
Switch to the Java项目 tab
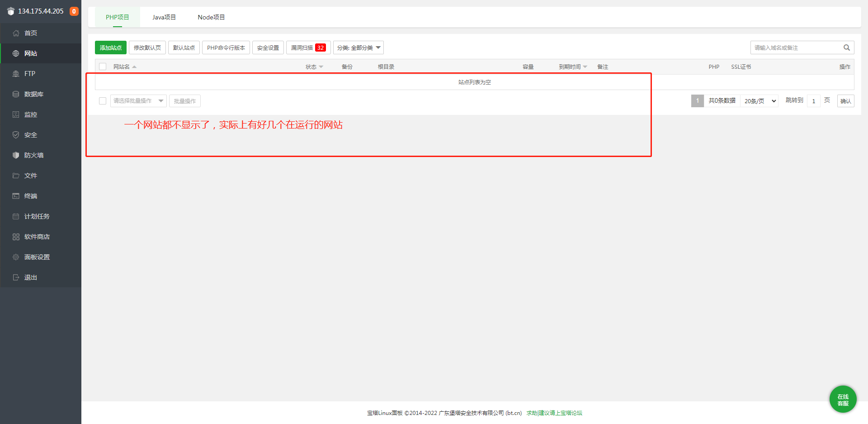click(x=164, y=17)
